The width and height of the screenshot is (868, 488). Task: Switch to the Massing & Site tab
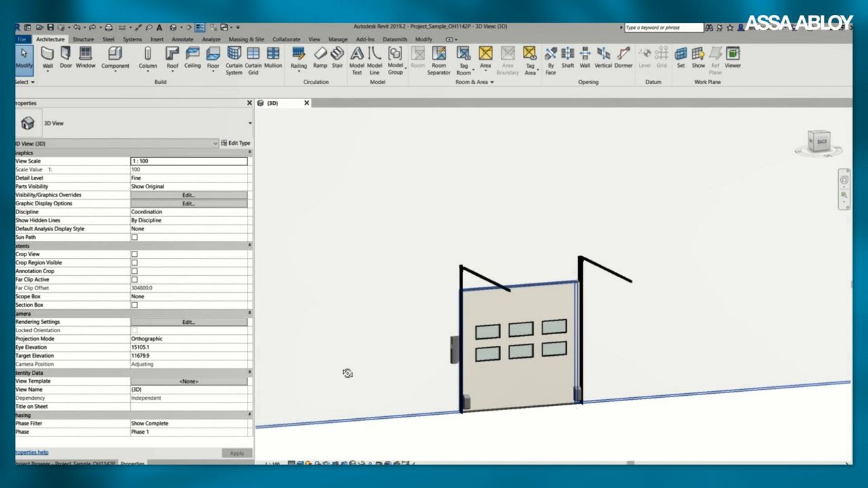click(246, 39)
